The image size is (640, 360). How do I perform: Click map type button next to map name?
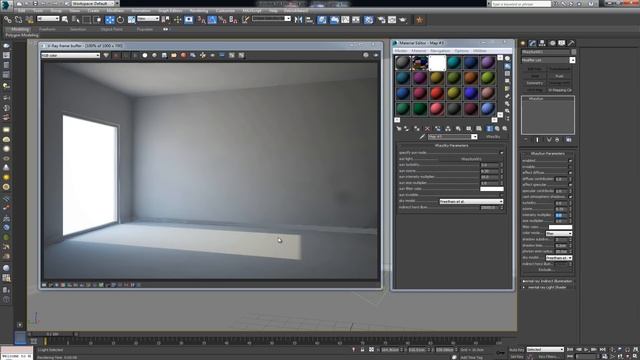[x=493, y=137]
